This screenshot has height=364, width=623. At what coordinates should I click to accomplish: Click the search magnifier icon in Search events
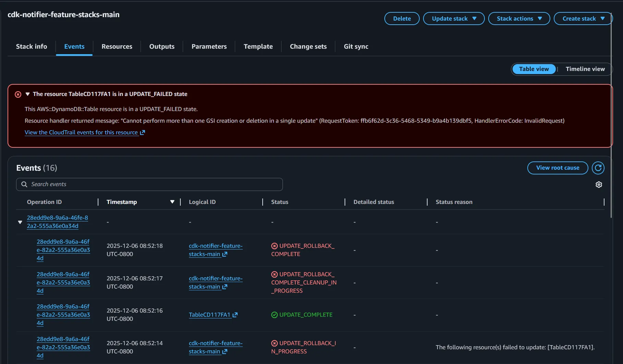[x=24, y=184]
